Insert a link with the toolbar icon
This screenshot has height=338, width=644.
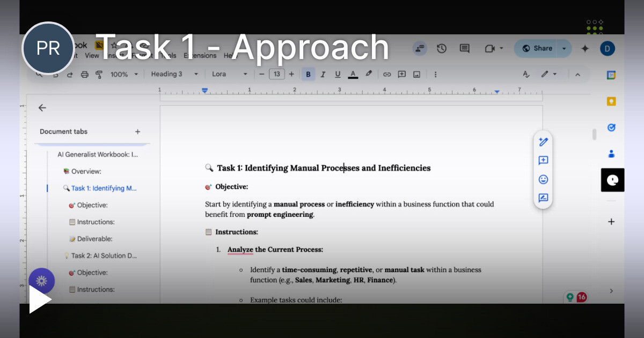click(x=387, y=74)
